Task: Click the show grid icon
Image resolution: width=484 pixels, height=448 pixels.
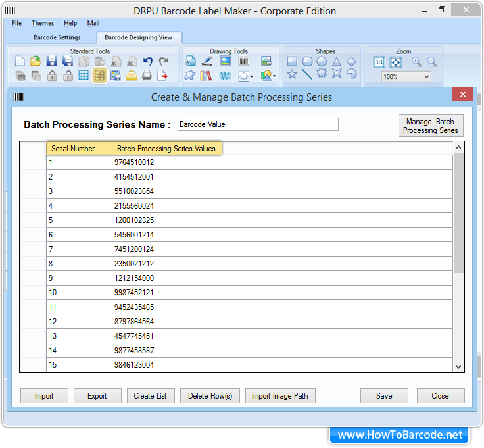Action: click(84, 76)
